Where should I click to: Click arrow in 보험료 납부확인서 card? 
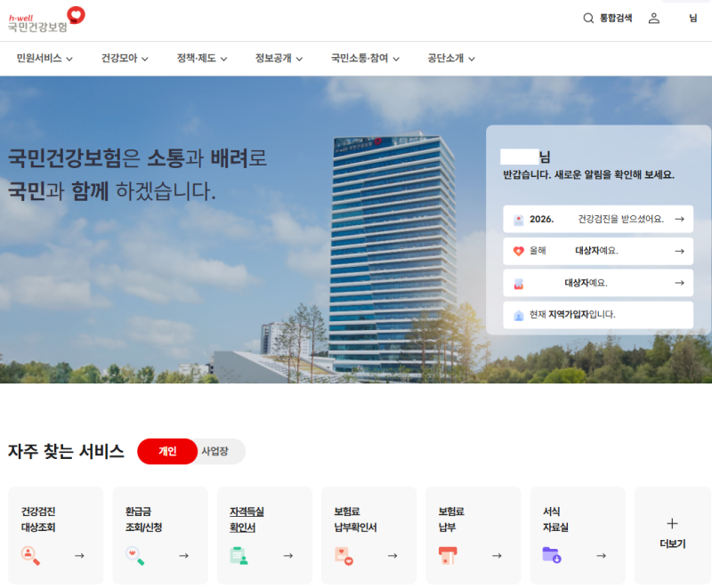tap(392, 556)
